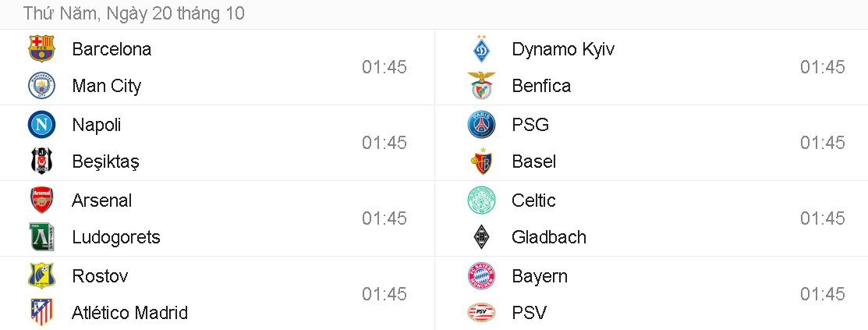The width and height of the screenshot is (868, 330).
Task: Click the Benfica eagle crest
Action: 481,85
